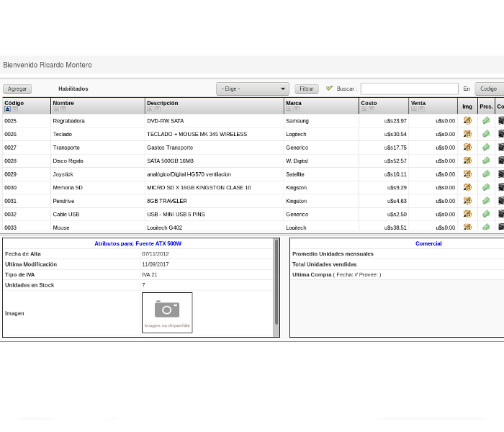The height and width of the screenshot is (432, 504).
Task: Click the 'W. Digital' brand cell
Action: pyautogui.click(x=297, y=161)
